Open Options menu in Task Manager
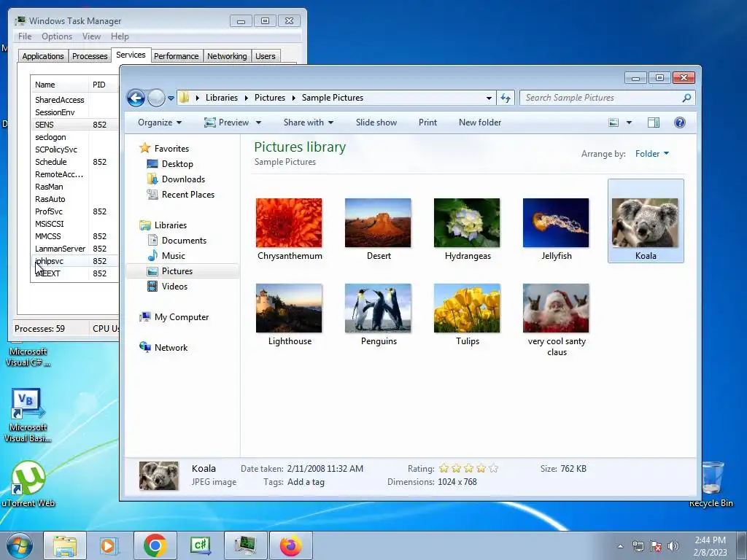The height and width of the screenshot is (560, 747). pos(57,36)
